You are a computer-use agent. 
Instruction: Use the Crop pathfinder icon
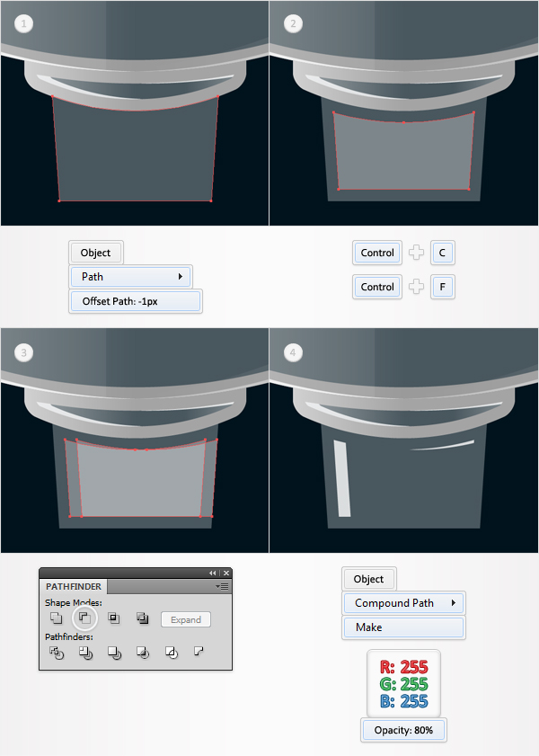[143, 653]
